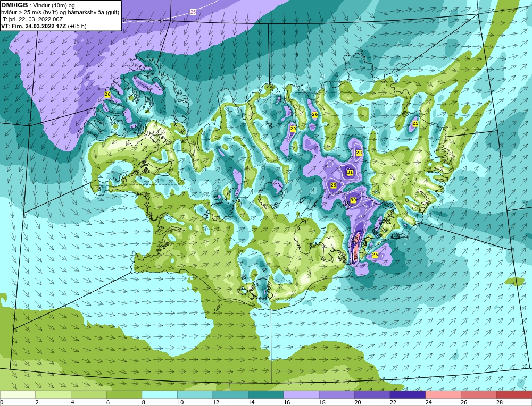532x406 pixels.
Task: Click the 26–28 m/s salmon legend swatch
Action: pyautogui.click(x=478, y=394)
